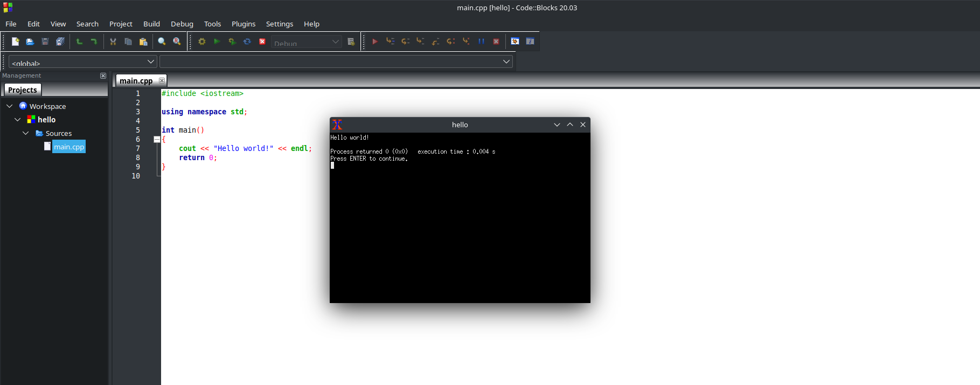Click the New file toolbar icon
The width and height of the screenshot is (980, 385).
[15, 42]
